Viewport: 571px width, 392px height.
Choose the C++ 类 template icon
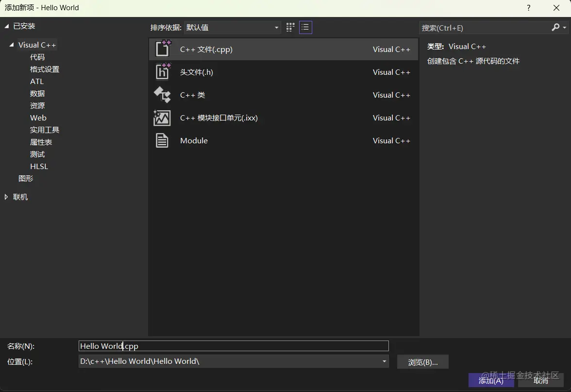click(162, 95)
